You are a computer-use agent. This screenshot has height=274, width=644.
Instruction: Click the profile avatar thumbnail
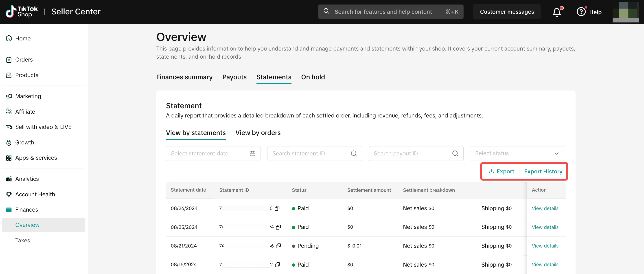tap(625, 12)
